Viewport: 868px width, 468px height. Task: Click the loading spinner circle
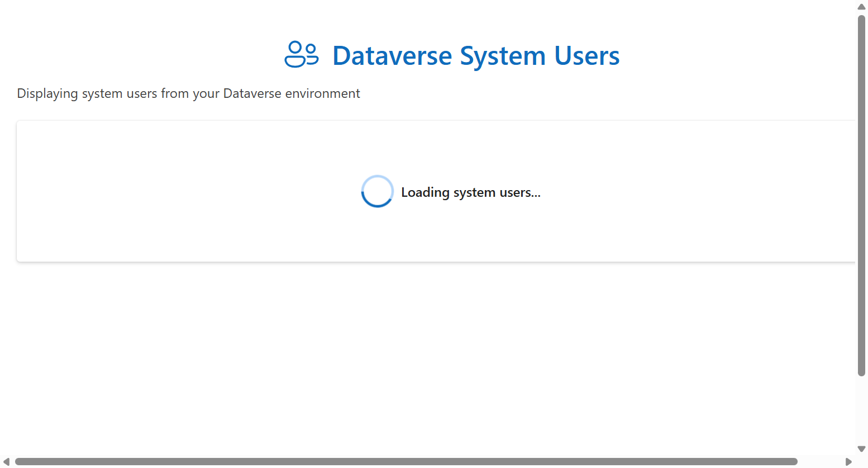click(x=377, y=191)
